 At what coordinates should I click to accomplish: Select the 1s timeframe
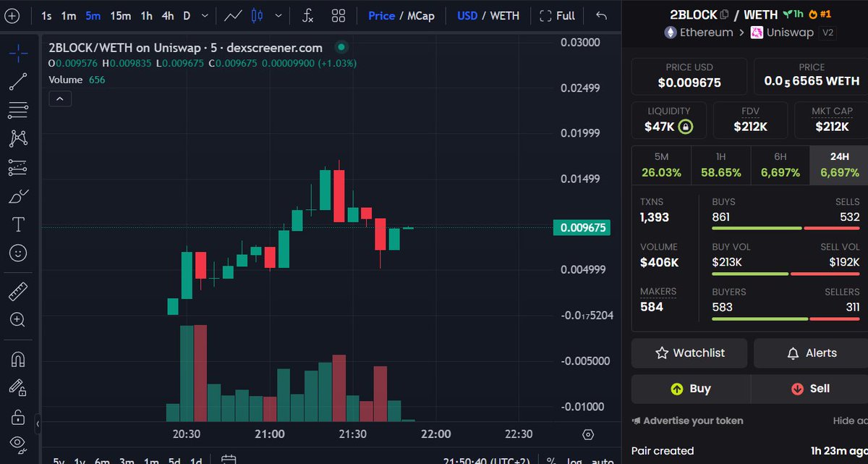point(46,15)
